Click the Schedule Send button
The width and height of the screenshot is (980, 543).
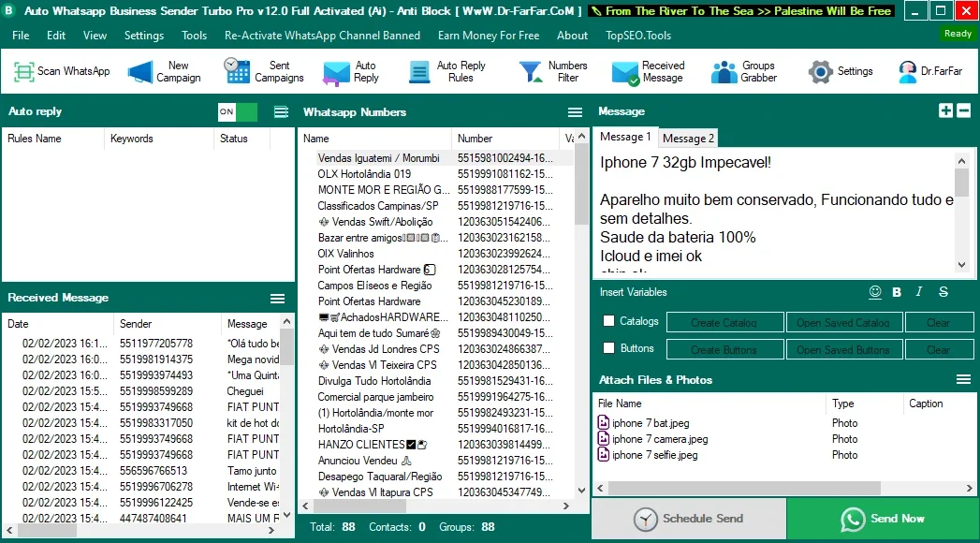tap(689, 519)
